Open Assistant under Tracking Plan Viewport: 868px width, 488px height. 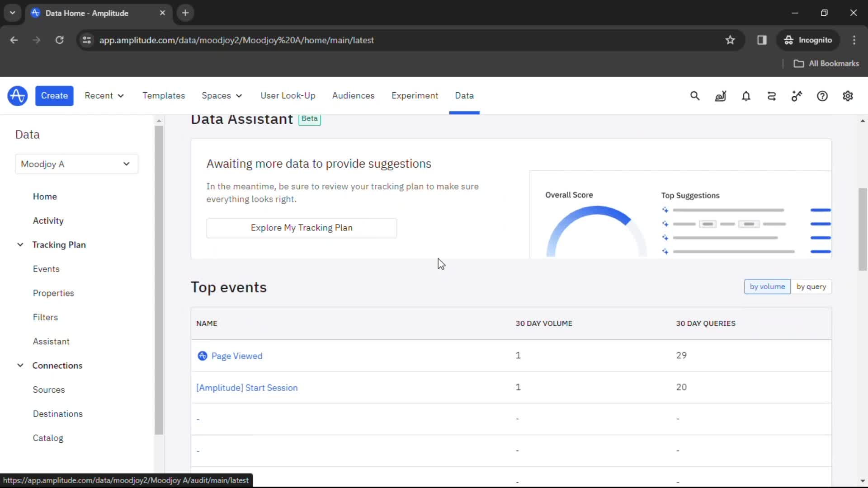point(51,342)
